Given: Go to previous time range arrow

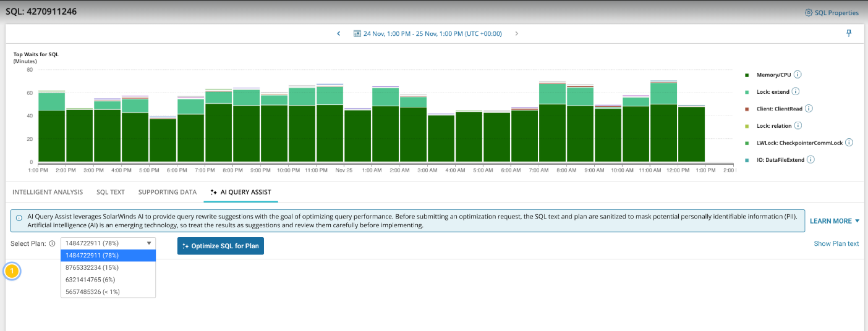Looking at the screenshot, I should (338, 33).
